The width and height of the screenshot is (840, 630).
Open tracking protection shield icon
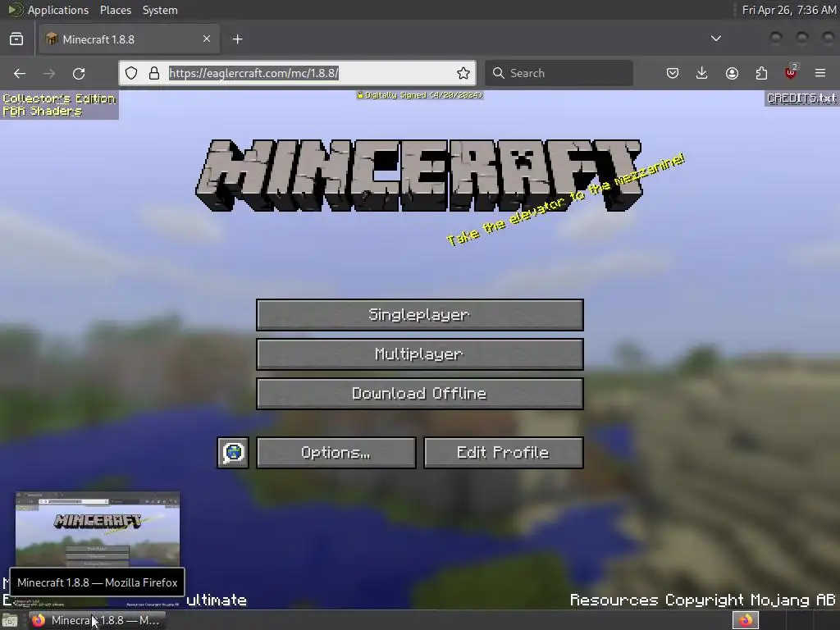click(131, 73)
